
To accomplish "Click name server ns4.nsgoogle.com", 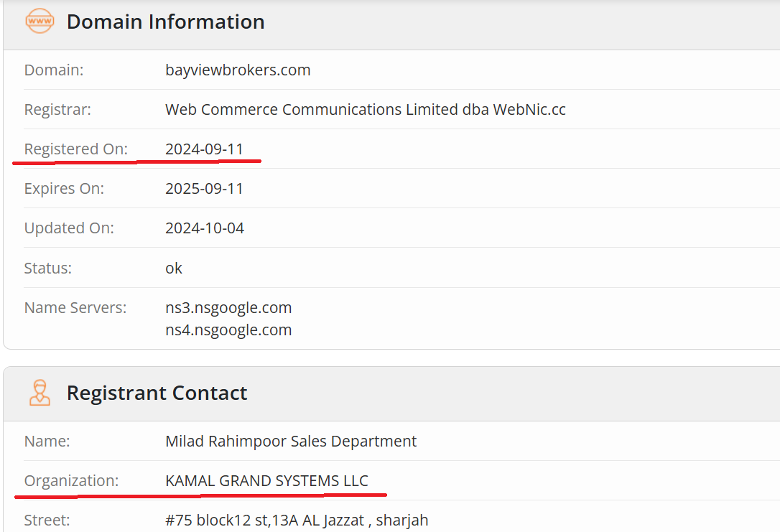I will click(x=228, y=330).
